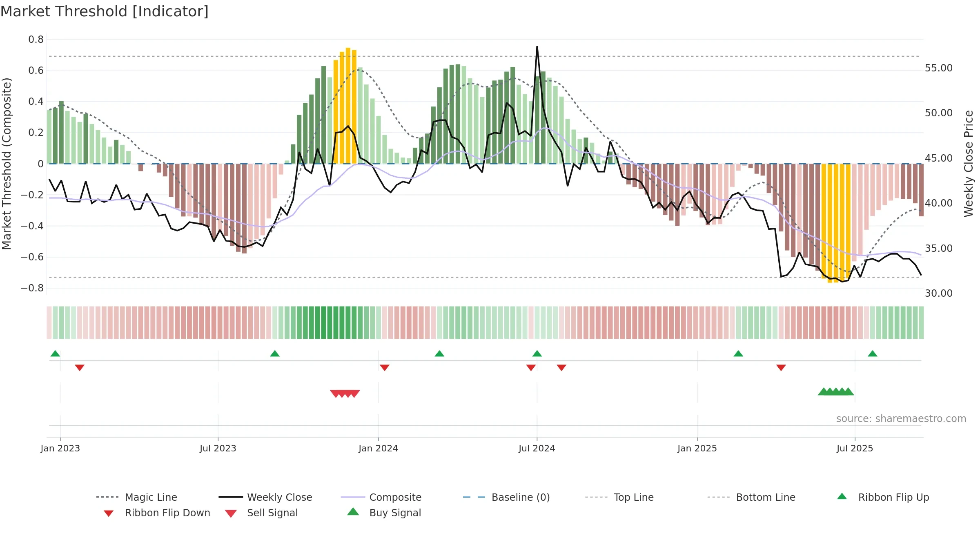Image resolution: width=980 pixels, height=551 pixels.
Task: Click the '45.00' price axis tick
Action: (x=939, y=158)
